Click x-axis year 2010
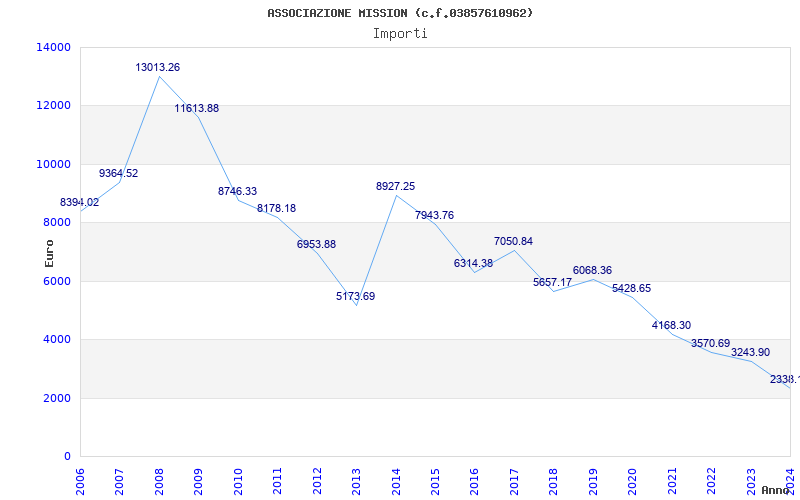The width and height of the screenshot is (800, 500). click(x=238, y=481)
